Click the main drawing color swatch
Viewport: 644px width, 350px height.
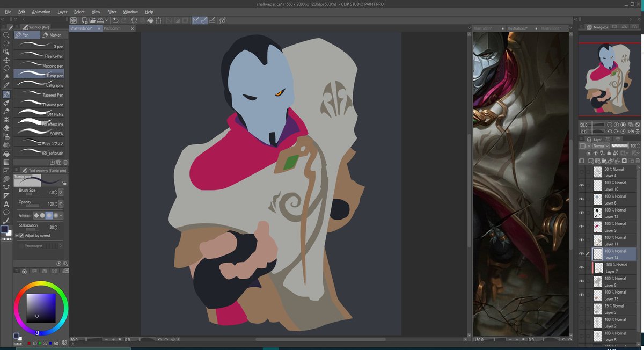(x=5, y=229)
